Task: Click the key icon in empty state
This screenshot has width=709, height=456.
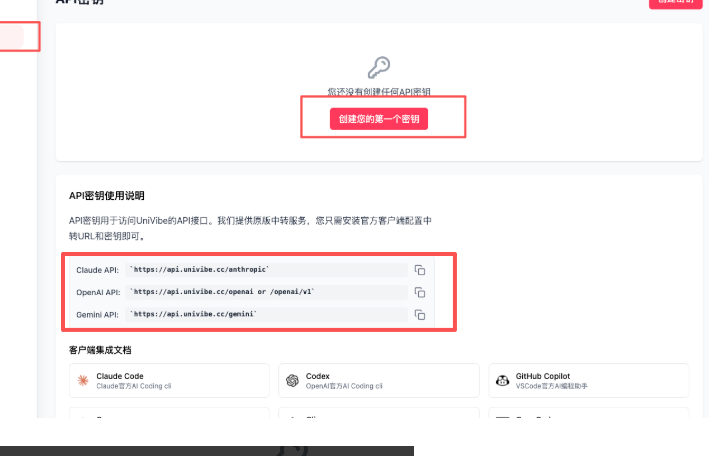Action: pos(379,67)
